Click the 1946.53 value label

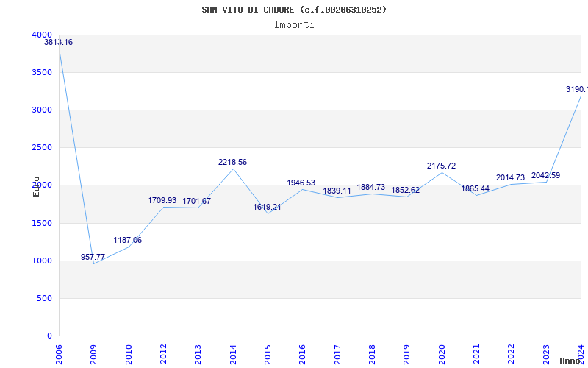pos(301,183)
